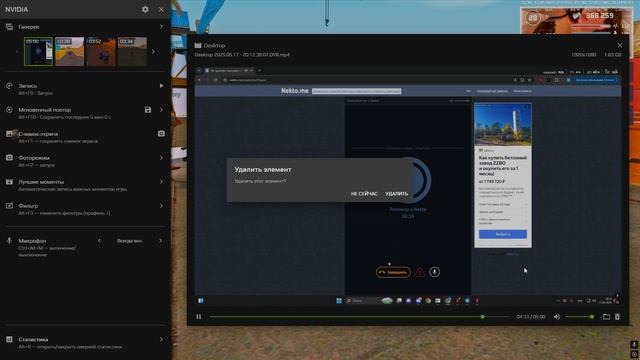Click the Снимок экрана row label
This screenshot has height=360, width=640.
tap(38, 134)
